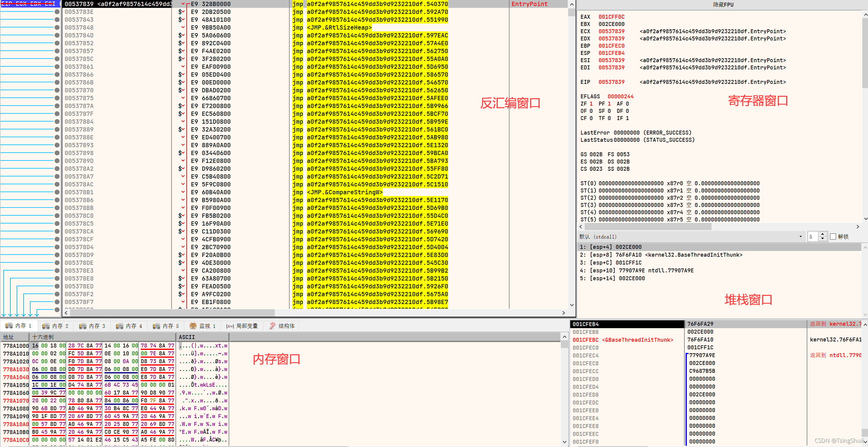Decrease argument count with stepper down arrow
Image resolution: width=868 pixels, height=447 pixels.
coord(822,239)
